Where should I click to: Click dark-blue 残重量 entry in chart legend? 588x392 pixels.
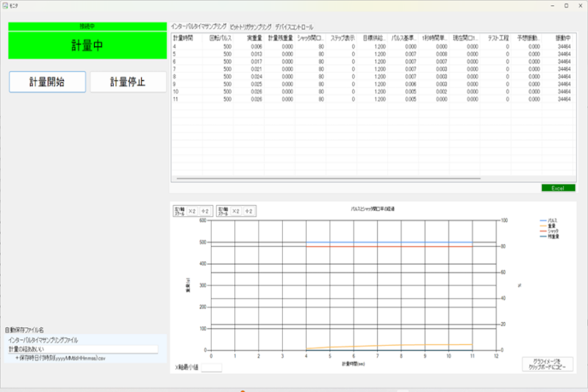[549, 236]
